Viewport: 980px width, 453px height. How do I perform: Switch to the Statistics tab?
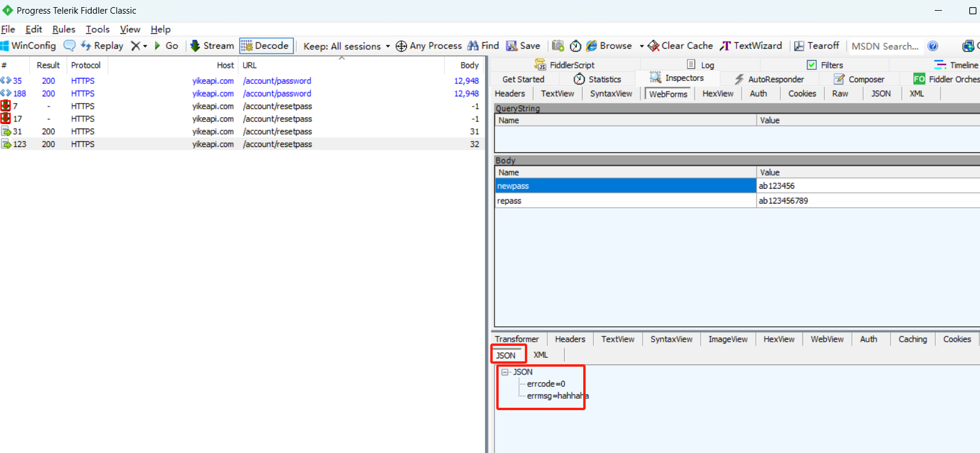click(x=598, y=79)
